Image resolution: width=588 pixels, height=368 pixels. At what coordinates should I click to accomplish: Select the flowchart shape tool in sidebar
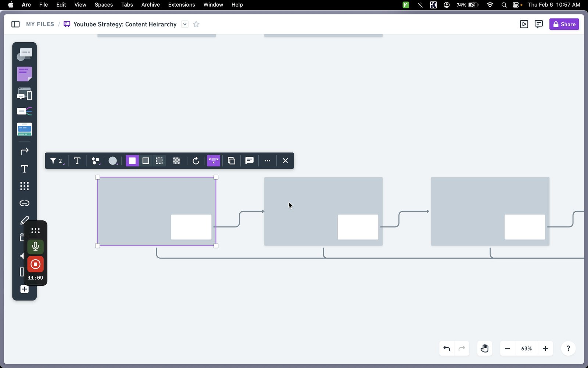[24, 54]
